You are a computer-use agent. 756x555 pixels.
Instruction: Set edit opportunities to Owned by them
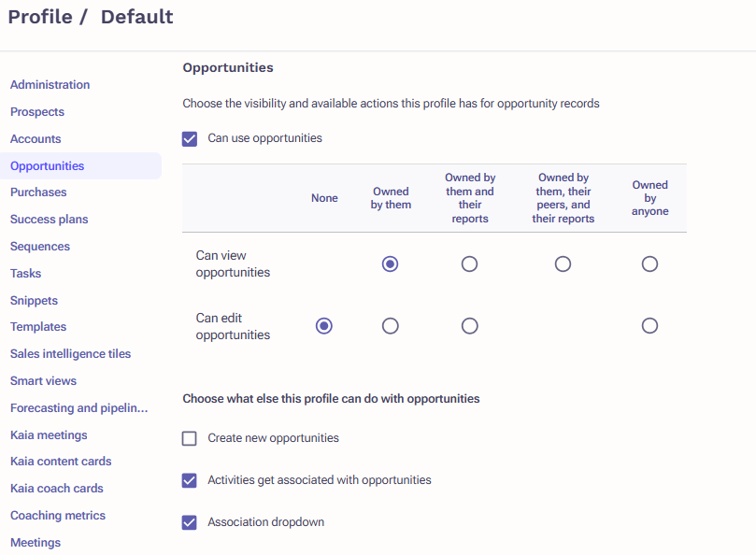pyautogui.click(x=390, y=326)
